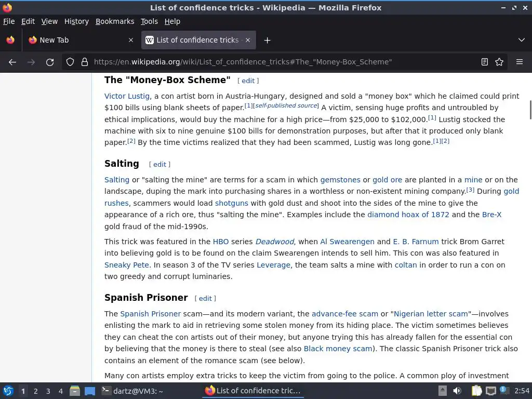Open Firefox View pinned icon
This screenshot has height=399, width=532.
(10, 40)
